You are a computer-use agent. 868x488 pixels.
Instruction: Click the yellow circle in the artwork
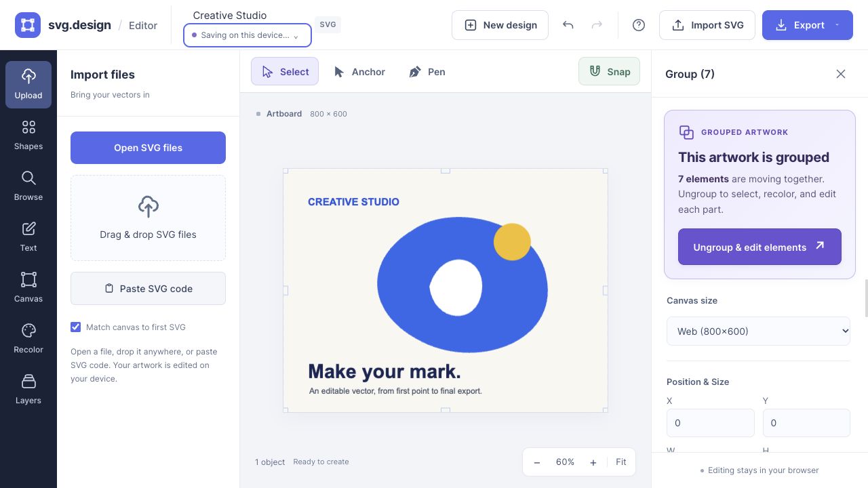(512, 241)
